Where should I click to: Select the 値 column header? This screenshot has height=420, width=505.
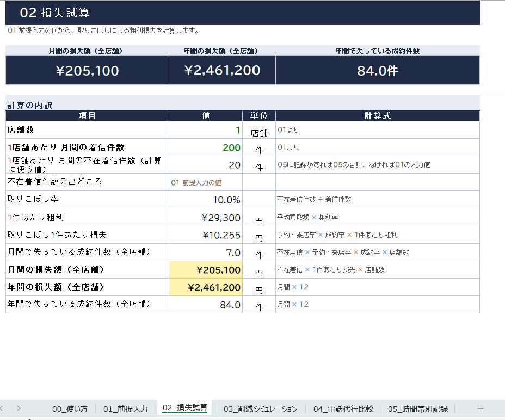(x=206, y=116)
